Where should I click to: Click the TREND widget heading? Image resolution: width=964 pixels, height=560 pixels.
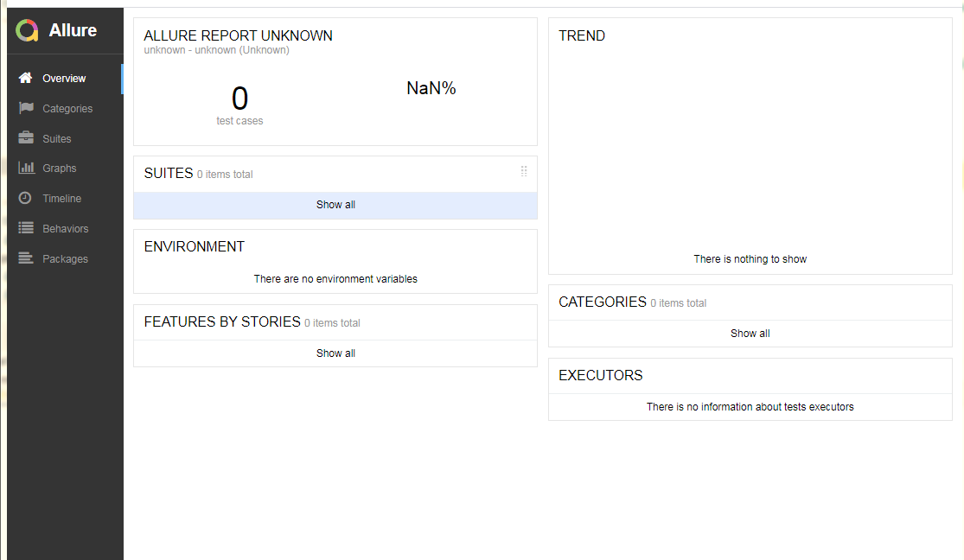coord(582,35)
